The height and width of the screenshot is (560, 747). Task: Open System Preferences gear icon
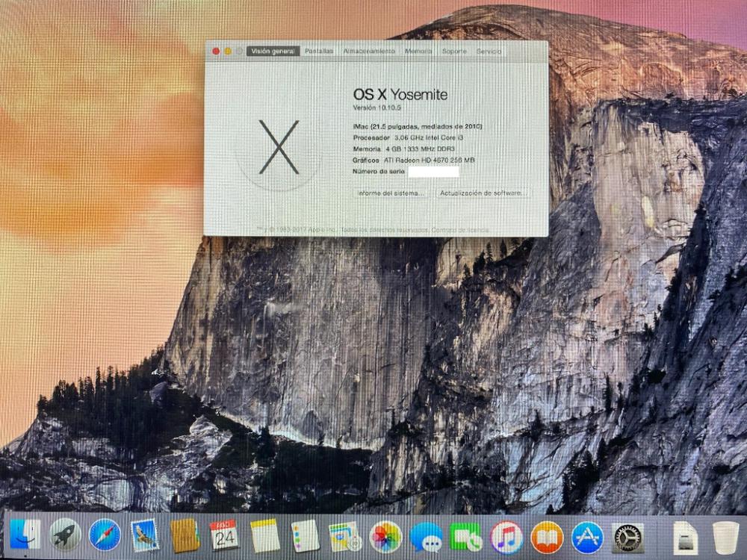627,538
